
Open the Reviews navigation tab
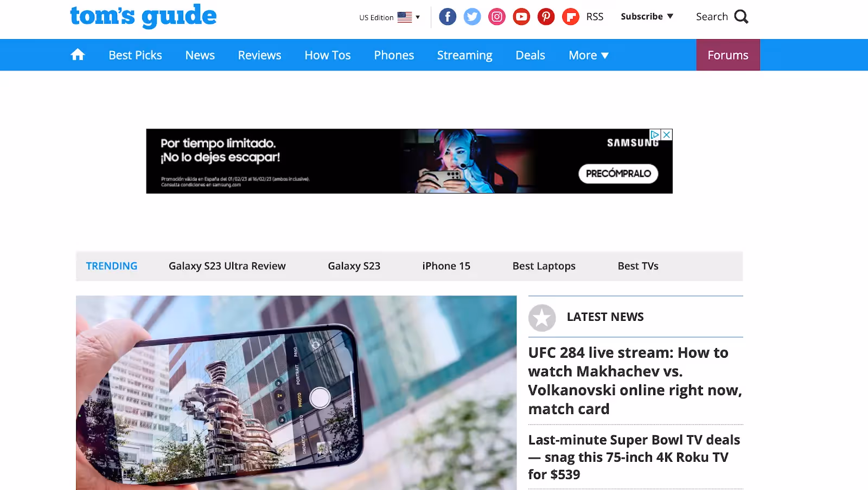259,55
